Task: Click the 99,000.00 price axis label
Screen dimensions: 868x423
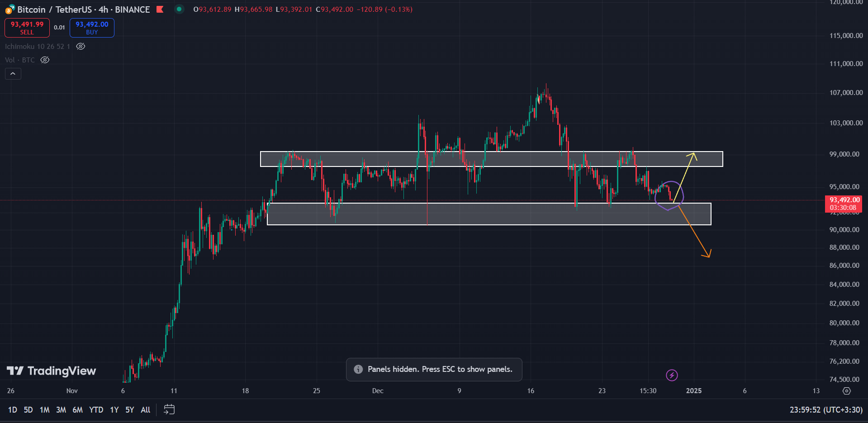Action: [844, 154]
